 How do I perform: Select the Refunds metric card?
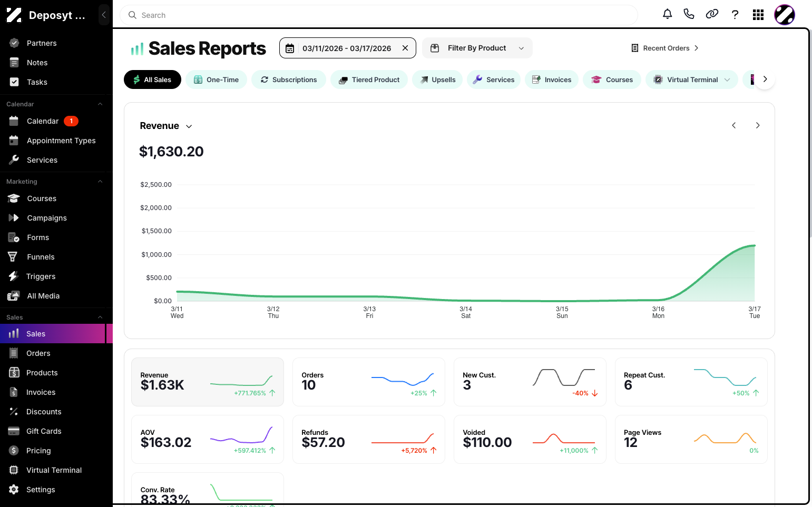point(369,439)
